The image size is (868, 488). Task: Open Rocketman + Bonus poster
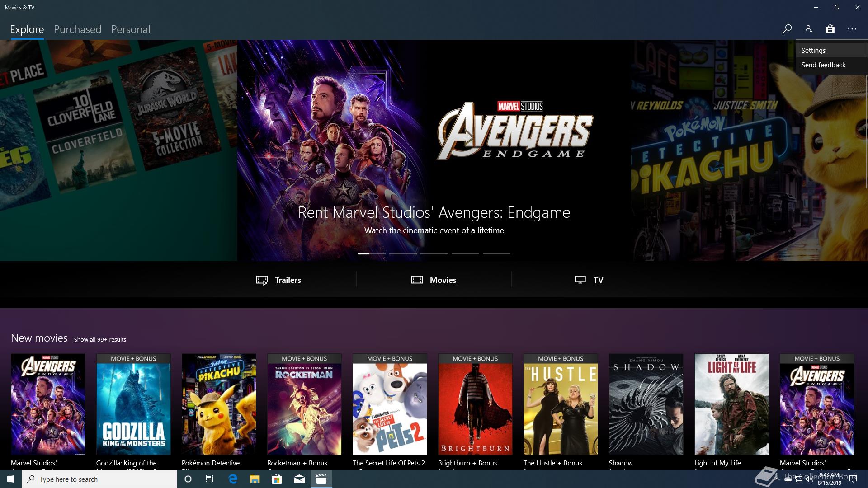(x=304, y=404)
